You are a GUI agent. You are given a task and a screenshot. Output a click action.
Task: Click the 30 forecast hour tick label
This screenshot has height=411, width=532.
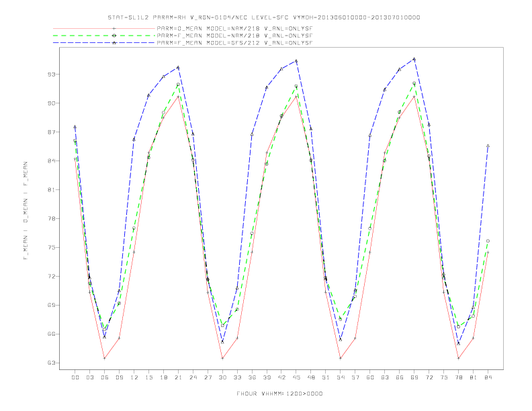[222, 377]
